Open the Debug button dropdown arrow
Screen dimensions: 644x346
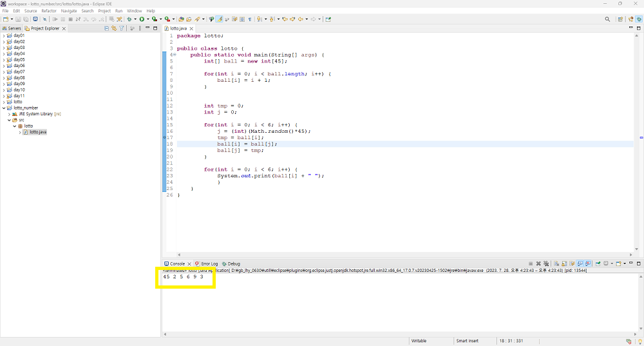pos(135,19)
